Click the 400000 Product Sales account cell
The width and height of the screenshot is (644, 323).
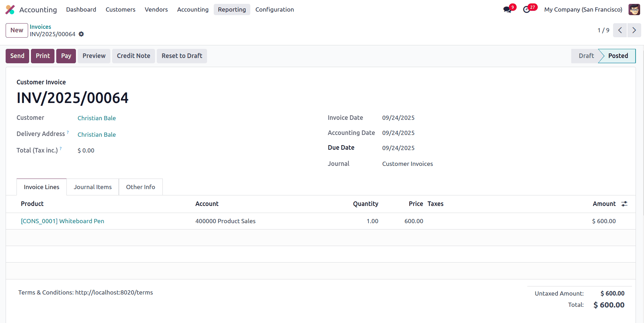click(225, 221)
